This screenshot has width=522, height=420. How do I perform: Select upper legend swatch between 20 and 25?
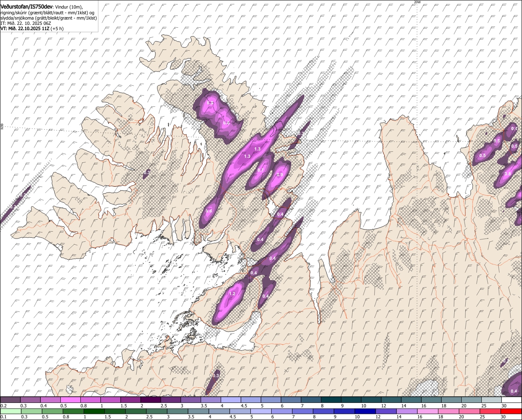[472, 400]
